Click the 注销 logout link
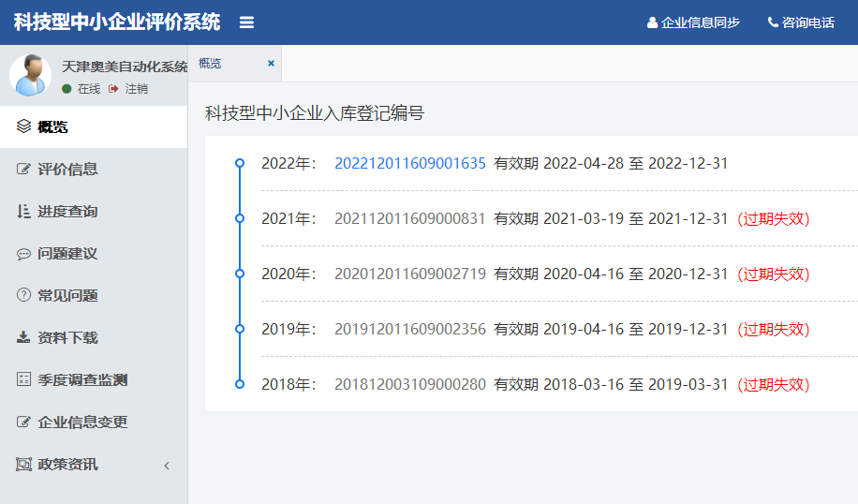 pos(136,89)
